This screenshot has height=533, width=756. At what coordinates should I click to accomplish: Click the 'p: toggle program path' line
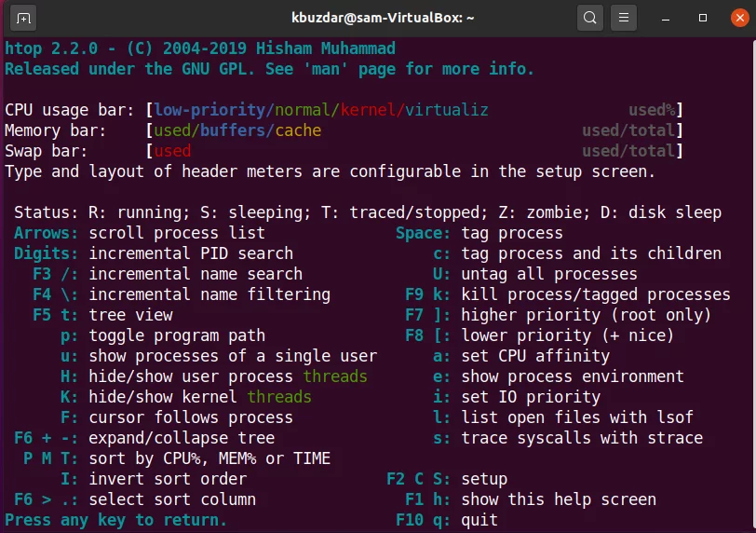(x=163, y=335)
